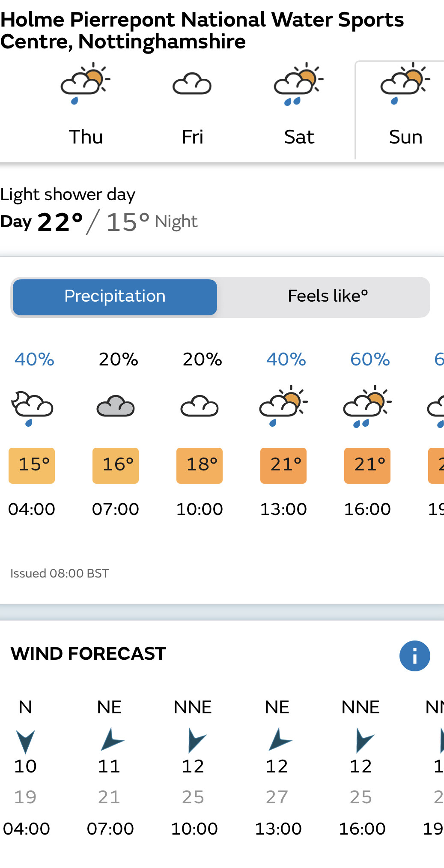Open the wind forecast info icon
This screenshot has width=444, height=868.
[414, 655]
